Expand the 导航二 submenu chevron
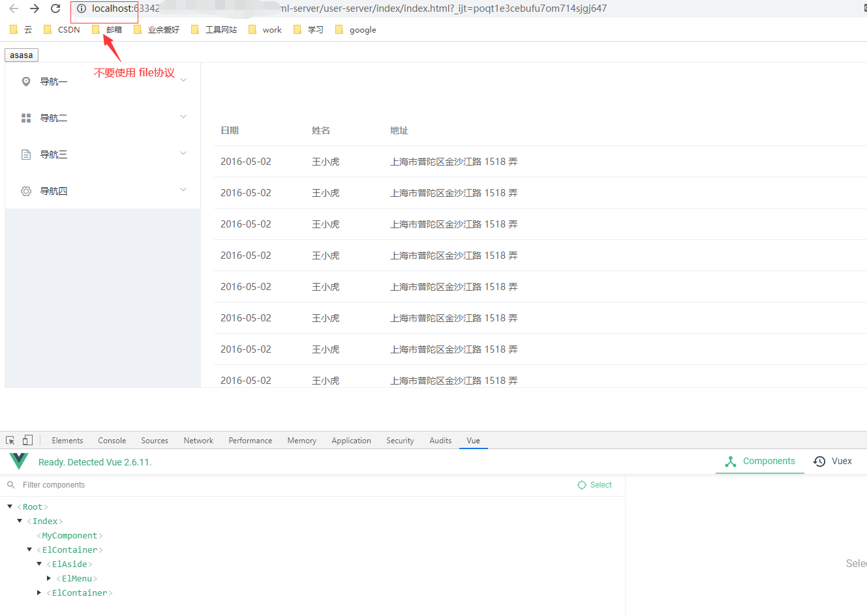The image size is (867, 616). pos(183,117)
